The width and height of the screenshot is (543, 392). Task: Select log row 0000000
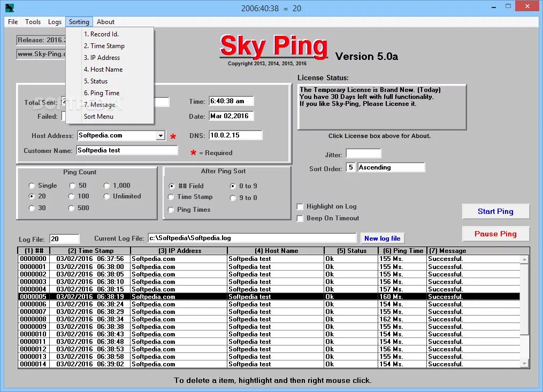click(x=269, y=259)
